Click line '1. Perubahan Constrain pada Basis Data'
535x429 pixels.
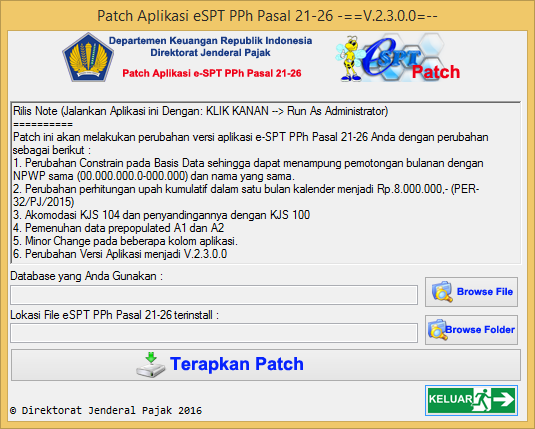click(248, 170)
